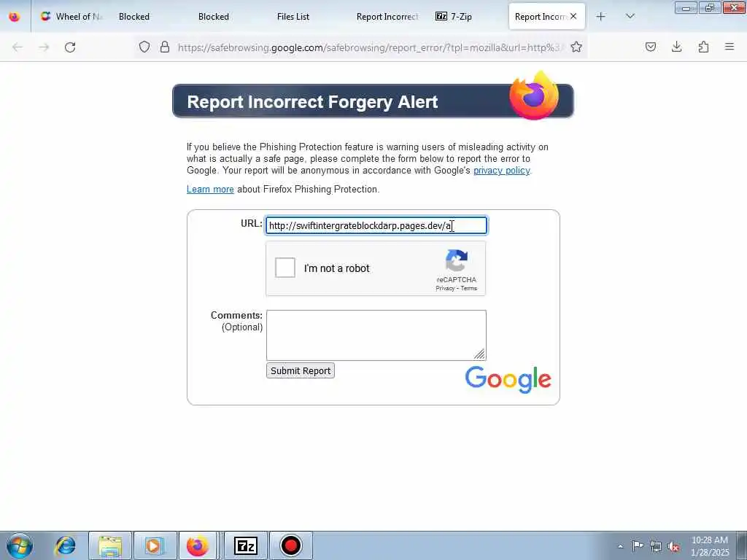The height and width of the screenshot is (560, 747).
Task: Open Windows Start menu
Action: coord(20,545)
